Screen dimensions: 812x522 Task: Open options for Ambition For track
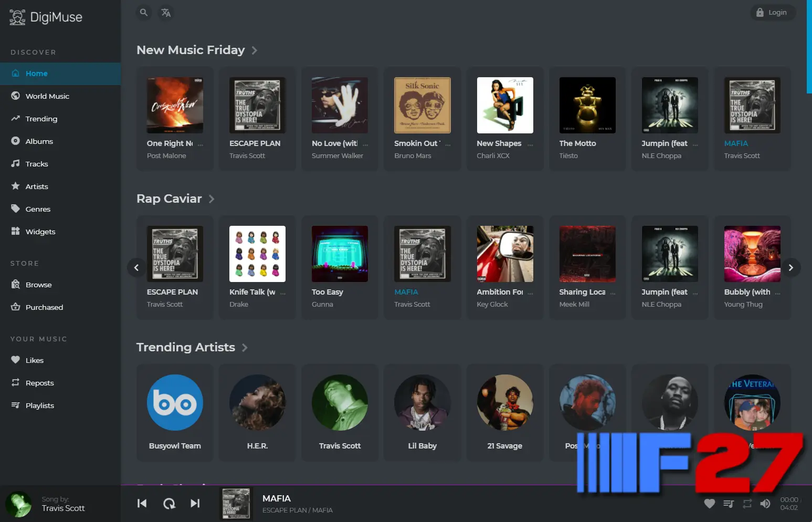click(530, 293)
